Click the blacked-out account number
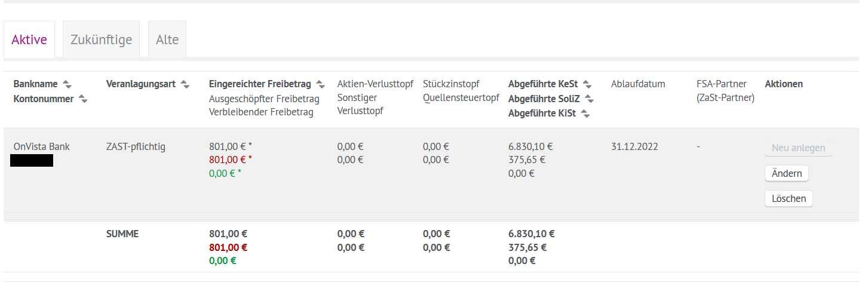This screenshot has width=868, height=285. pyautogui.click(x=32, y=160)
